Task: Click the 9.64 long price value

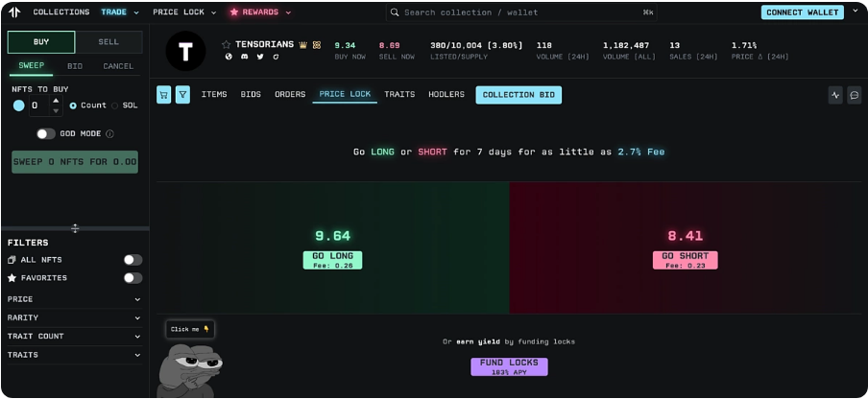Action: (x=332, y=236)
